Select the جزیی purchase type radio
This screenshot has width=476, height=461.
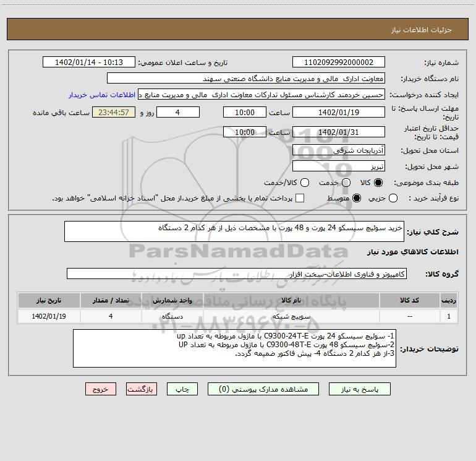(x=393, y=198)
